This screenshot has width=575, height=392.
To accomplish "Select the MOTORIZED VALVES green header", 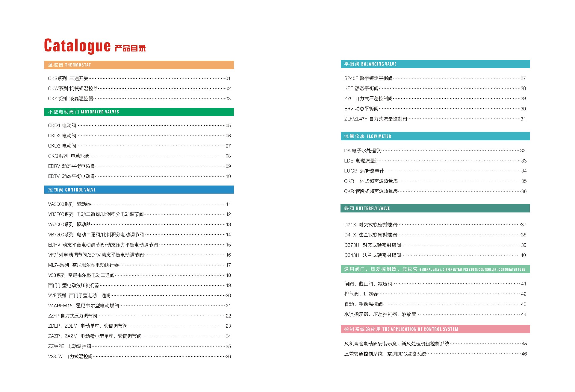I will 139,112.
